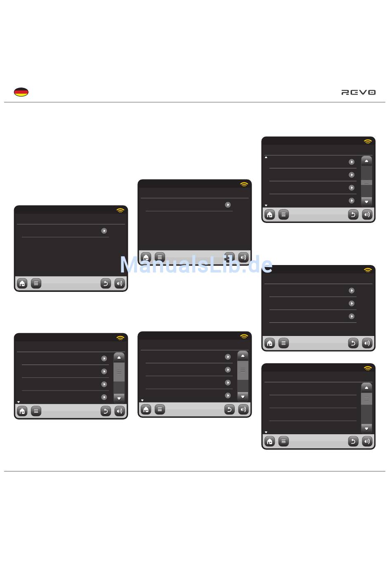Click the ManualsLib.de watermark link
Screen dimensions: 392x573
(196, 265)
